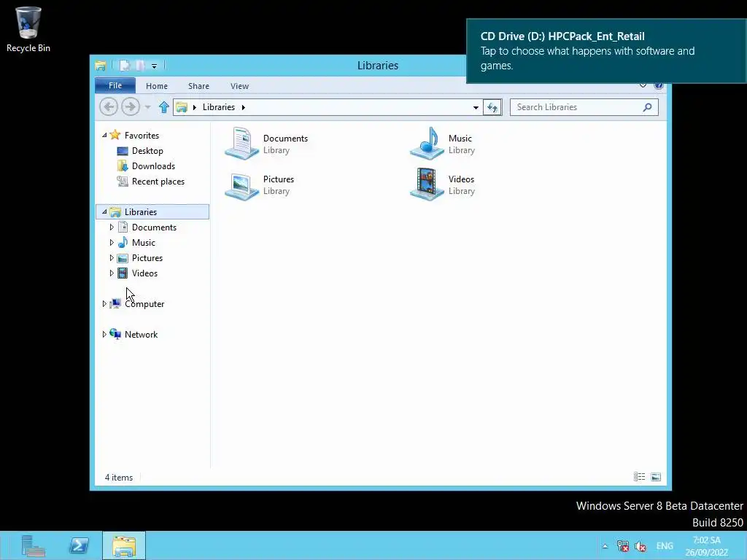The image size is (747, 560).
Task: Launch PowerShell from the taskbar
Action: point(79,545)
